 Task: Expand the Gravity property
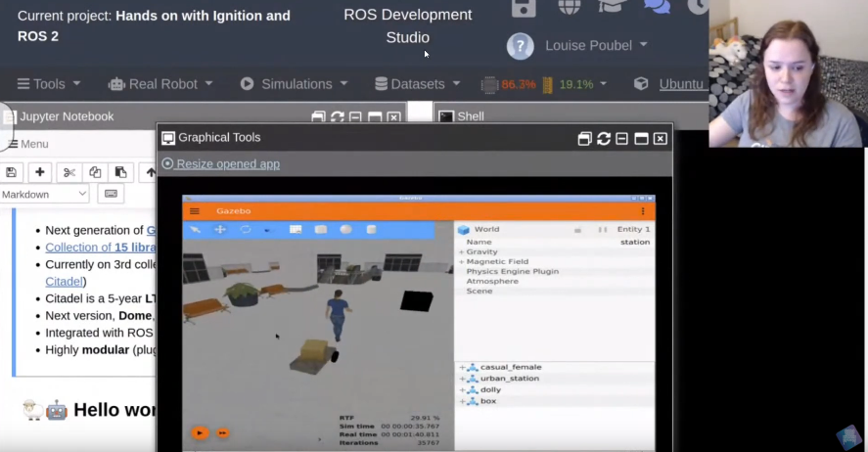coord(461,251)
